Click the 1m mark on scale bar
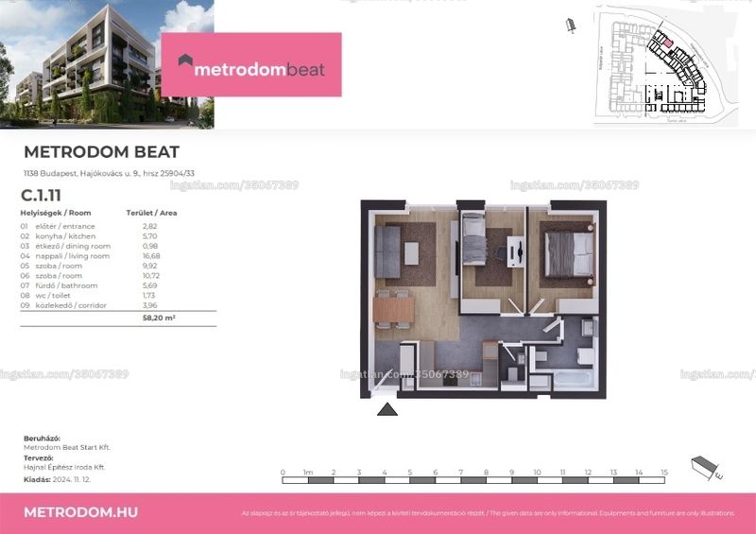The height and width of the screenshot is (534, 756). coord(308,473)
